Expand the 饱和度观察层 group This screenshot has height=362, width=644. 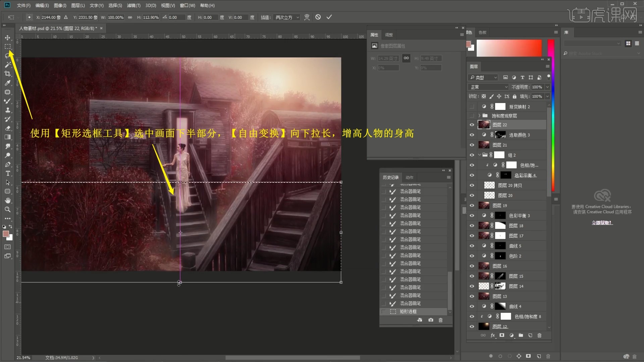479,116
